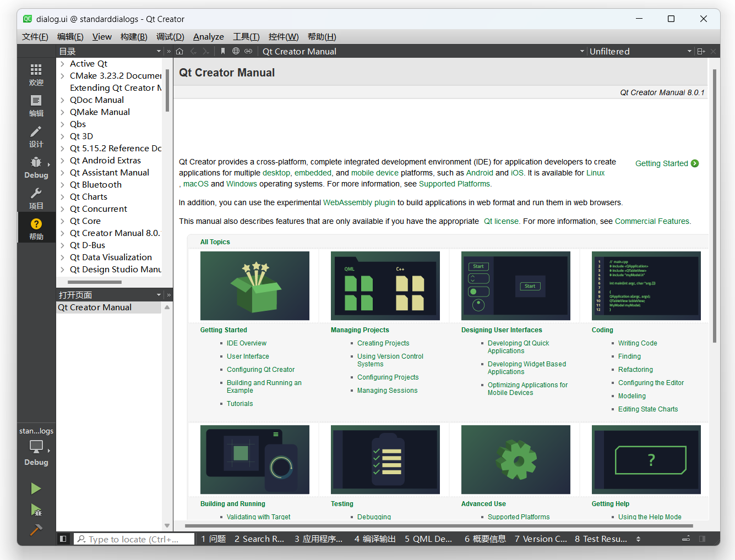Open the Supported Platforms link in intro

[x=455, y=184]
